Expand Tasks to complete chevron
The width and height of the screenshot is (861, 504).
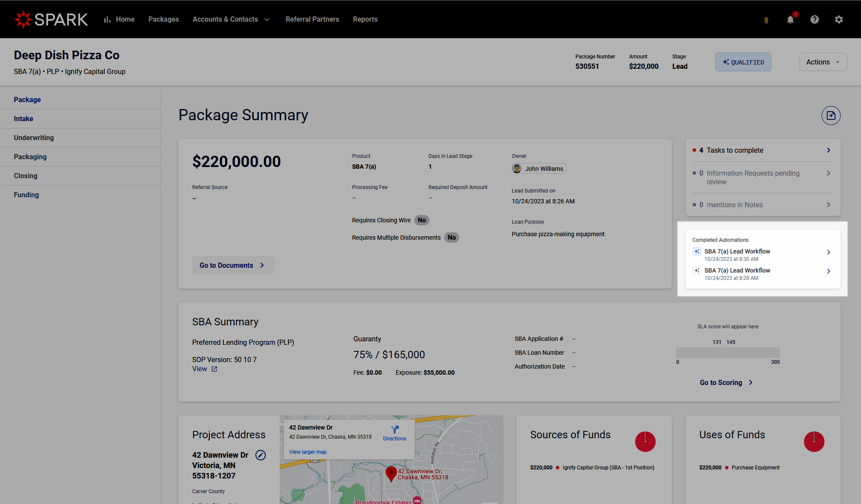(x=829, y=150)
